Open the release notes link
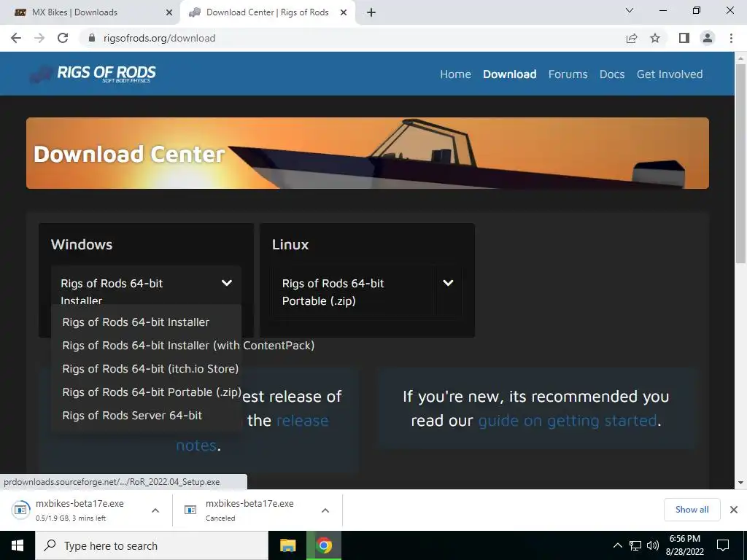Screen dimensions: 747x560 click(196, 446)
